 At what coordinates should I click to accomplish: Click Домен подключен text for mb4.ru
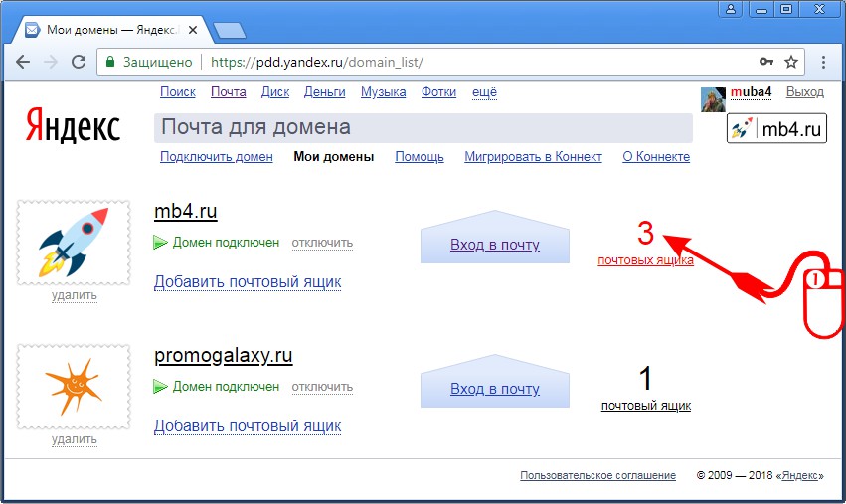[226, 243]
